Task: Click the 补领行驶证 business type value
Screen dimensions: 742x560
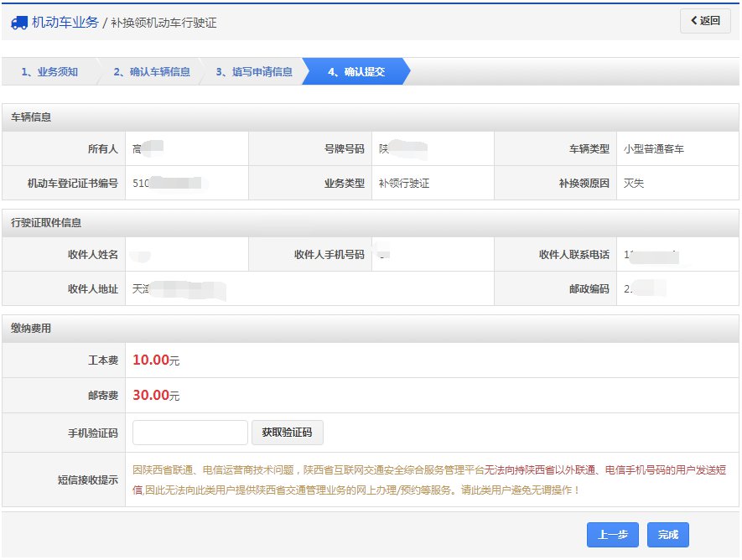Action: 404,183
